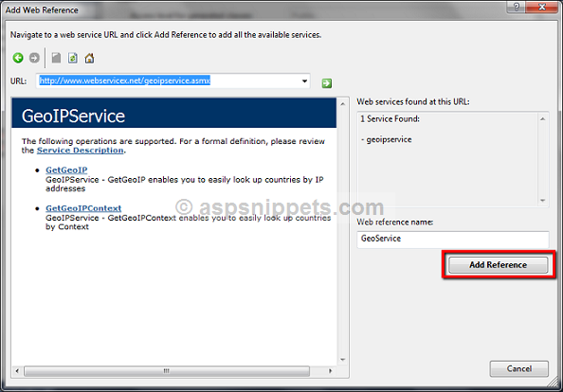563x392 pixels.
Task: Refresh the page with the refresh icon
Action: pyautogui.click(x=73, y=58)
